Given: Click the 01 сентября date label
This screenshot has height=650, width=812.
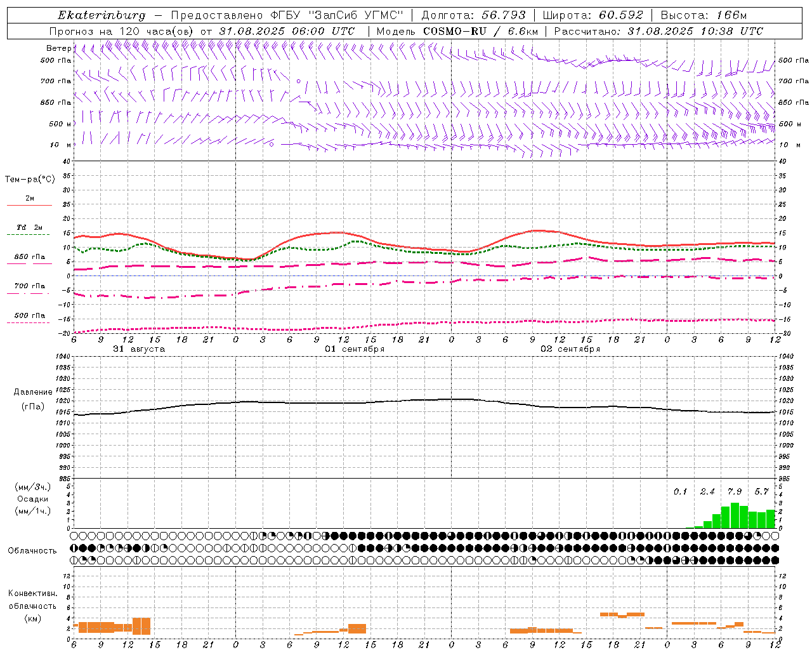Looking at the screenshot, I should pos(355,349).
